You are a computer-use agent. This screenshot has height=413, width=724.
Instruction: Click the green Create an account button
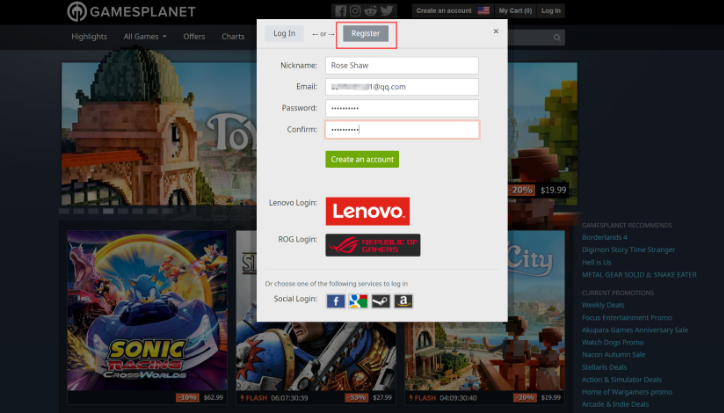coord(362,159)
